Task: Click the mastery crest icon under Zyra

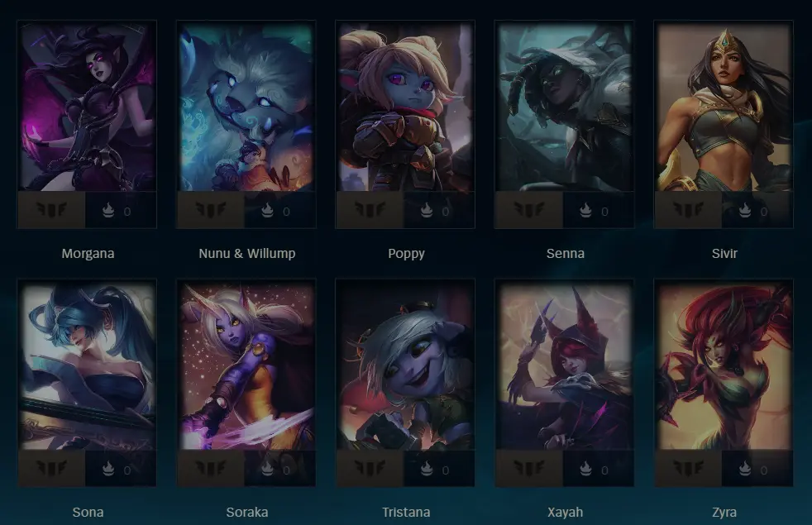Action: [688, 469]
